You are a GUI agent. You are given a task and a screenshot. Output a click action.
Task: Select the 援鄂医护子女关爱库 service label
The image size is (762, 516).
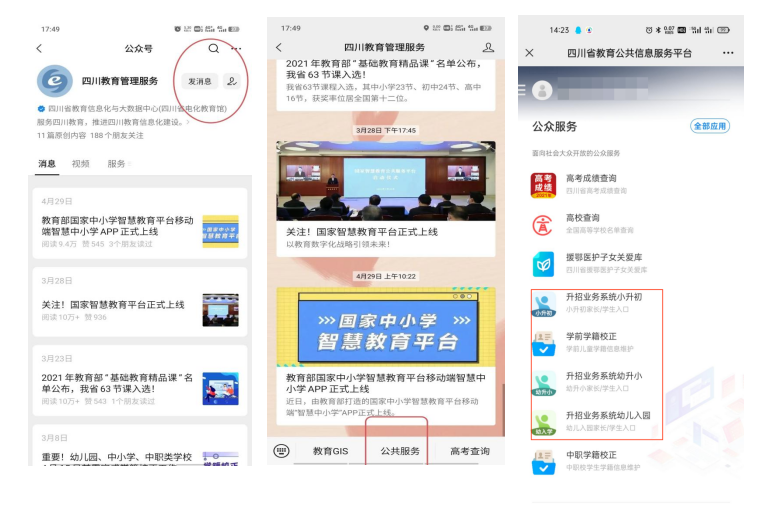[x=604, y=257]
